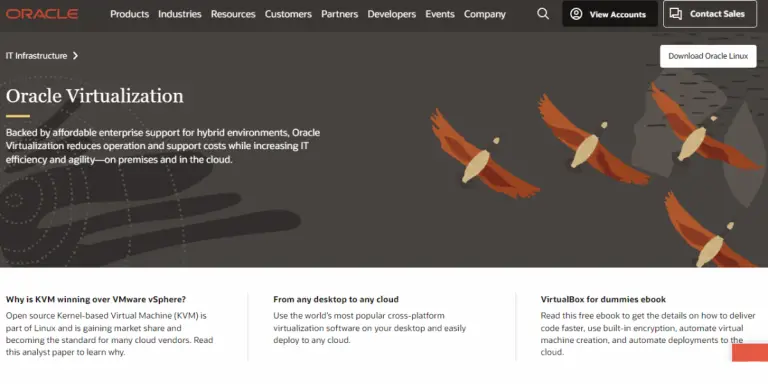Expand the IT Infrastructure breadcrumb chevron
The width and height of the screenshot is (768, 384).
(75, 56)
